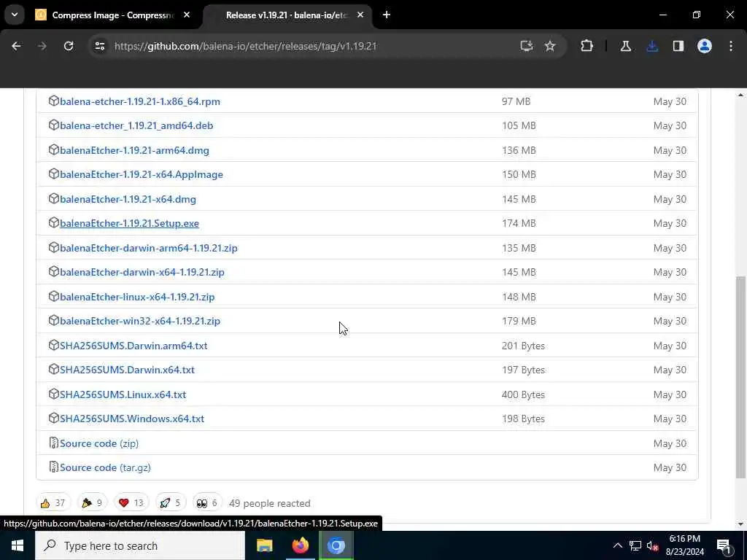747x560 pixels.
Task: Download balenaEtcher-win32-x64-1.19.21.zip
Action: point(140,321)
